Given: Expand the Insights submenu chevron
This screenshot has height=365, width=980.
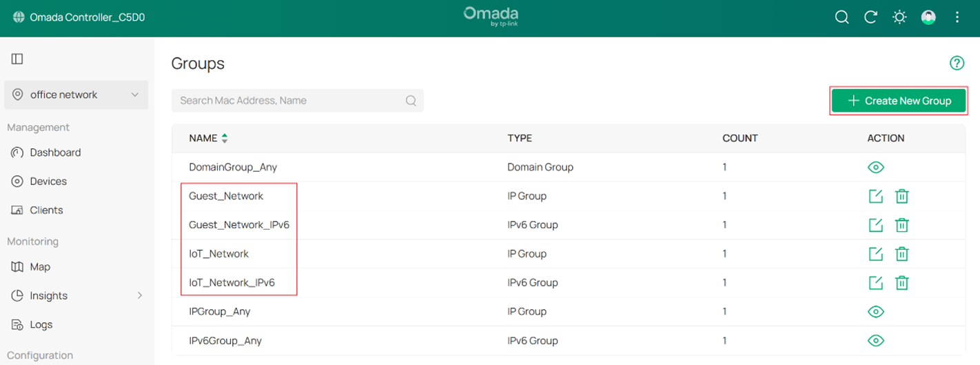Looking at the screenshot, I should [x=140, y=295].
